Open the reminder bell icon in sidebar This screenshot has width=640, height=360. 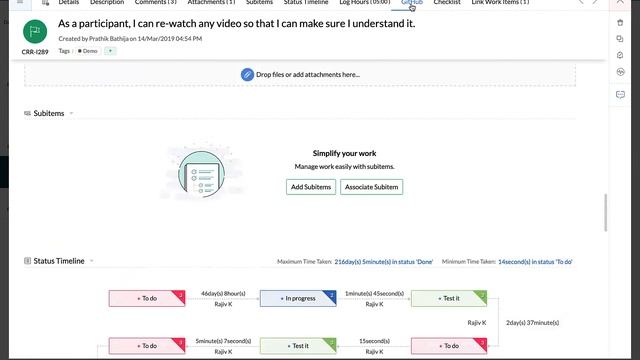coord(620,55)
